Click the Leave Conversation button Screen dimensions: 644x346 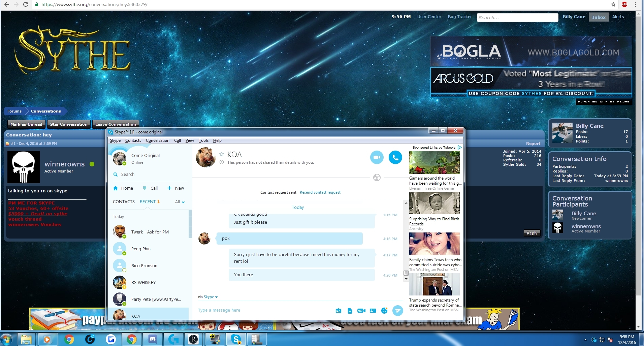pyautogui.click(x=116, y=124)
